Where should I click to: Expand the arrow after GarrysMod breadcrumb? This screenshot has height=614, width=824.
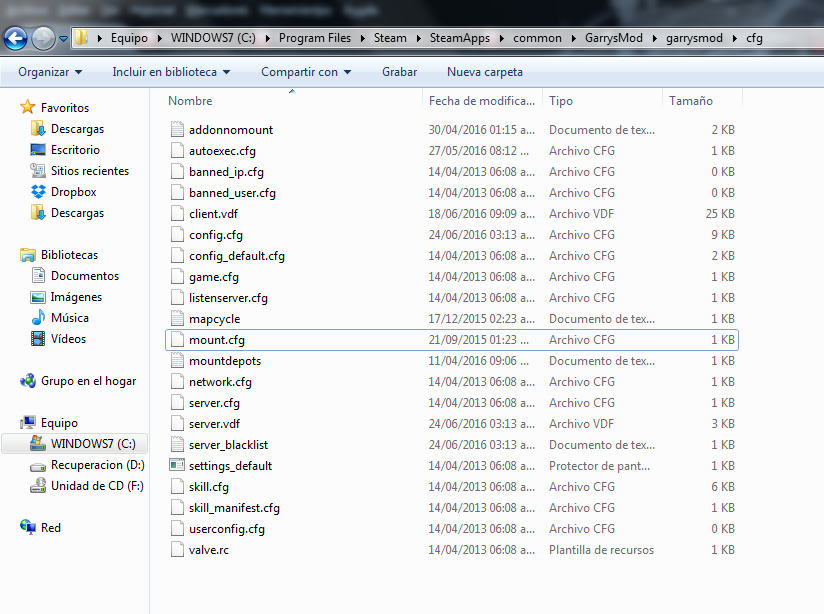pos(655,38)
